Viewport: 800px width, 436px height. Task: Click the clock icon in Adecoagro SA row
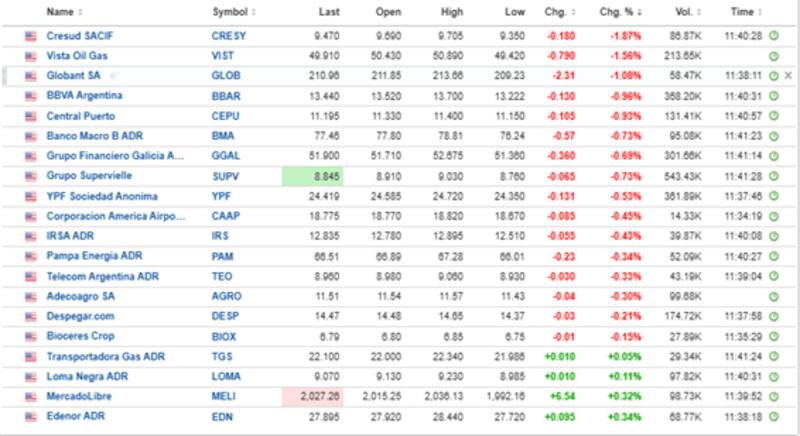(773, 296)
